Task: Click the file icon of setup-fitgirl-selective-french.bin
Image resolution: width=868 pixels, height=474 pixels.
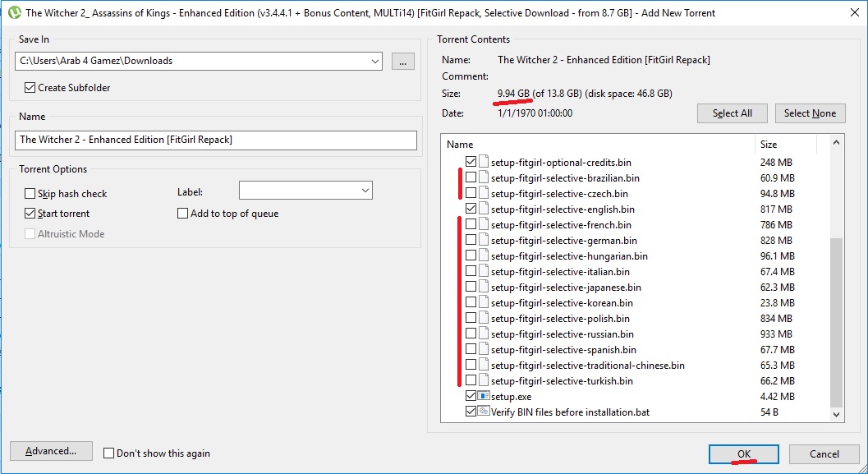Action: pyautogui.click(x=484, y=224)
